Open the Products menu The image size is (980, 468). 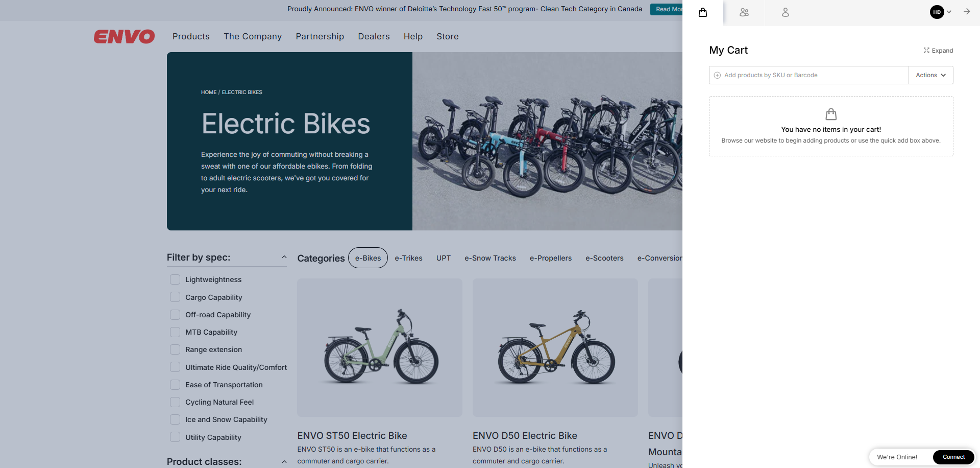[x=191, y=36]
